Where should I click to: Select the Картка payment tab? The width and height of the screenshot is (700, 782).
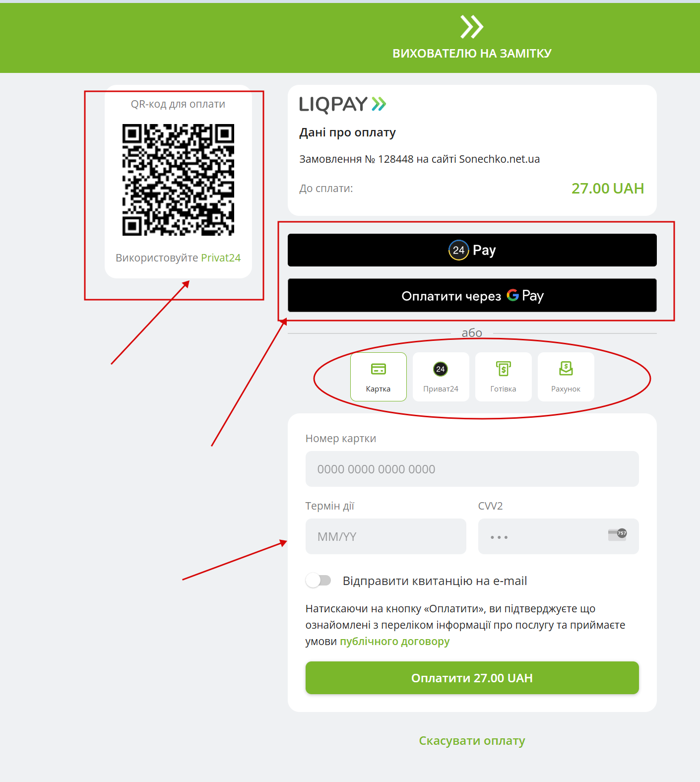click(379, 377)
